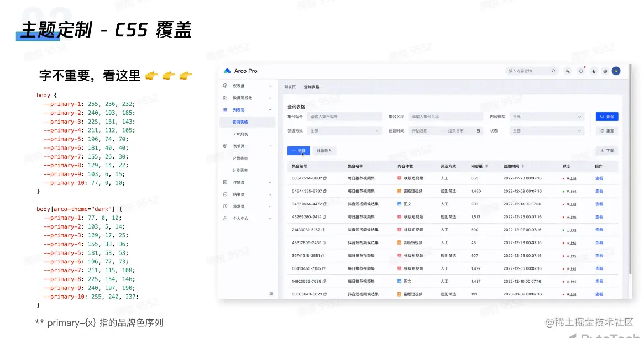This screenshot has width=644, height=338.
Task: Click the cell text 14923555-7635
Action: pyautogui.click(x=306, y=282)
